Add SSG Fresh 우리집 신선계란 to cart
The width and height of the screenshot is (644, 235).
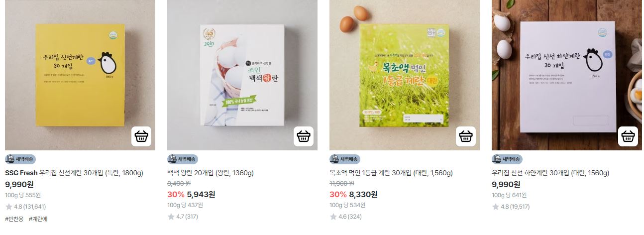[x=141, y=136]
